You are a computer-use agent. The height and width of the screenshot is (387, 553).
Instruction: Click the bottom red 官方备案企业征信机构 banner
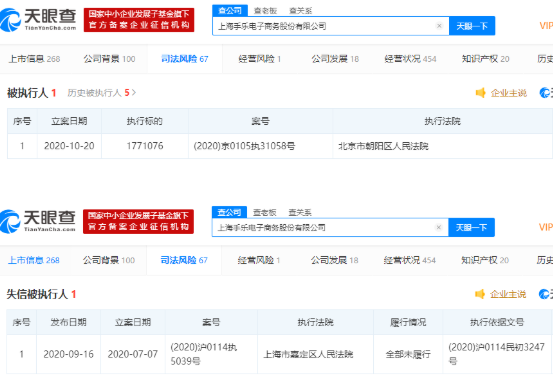(x=138, y=222)
